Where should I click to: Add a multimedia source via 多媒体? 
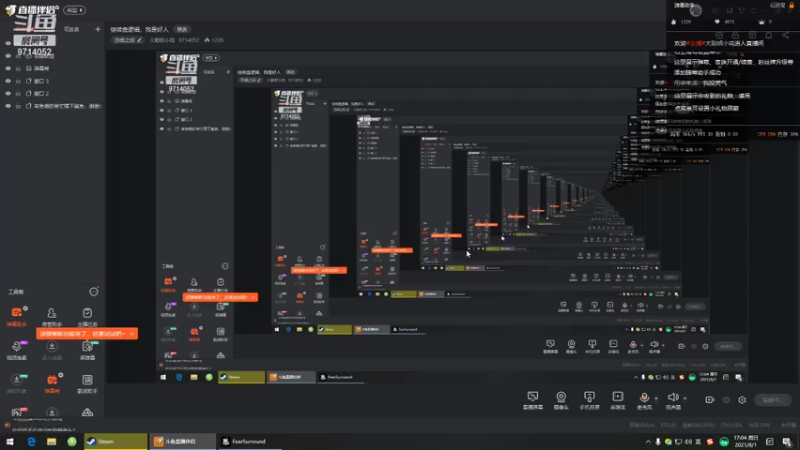[x=617, y=400]
